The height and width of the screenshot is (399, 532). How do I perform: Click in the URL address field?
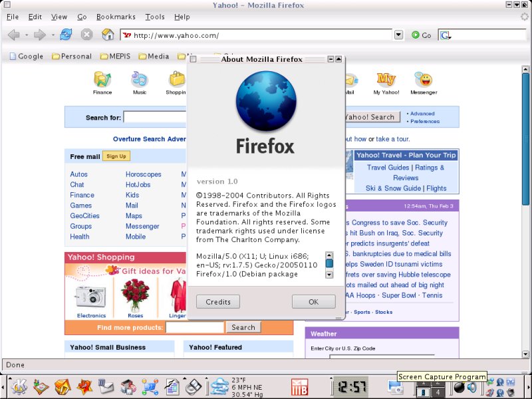pos(256,35)
